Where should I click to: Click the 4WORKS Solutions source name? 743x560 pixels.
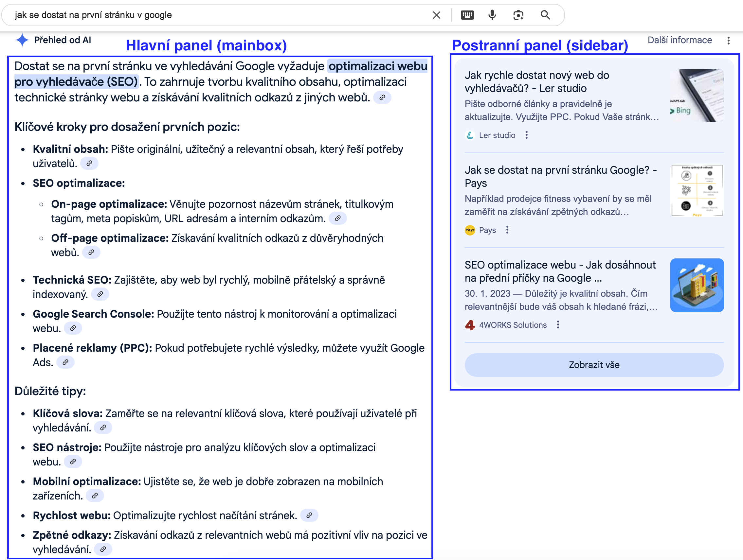click(513, 325)
